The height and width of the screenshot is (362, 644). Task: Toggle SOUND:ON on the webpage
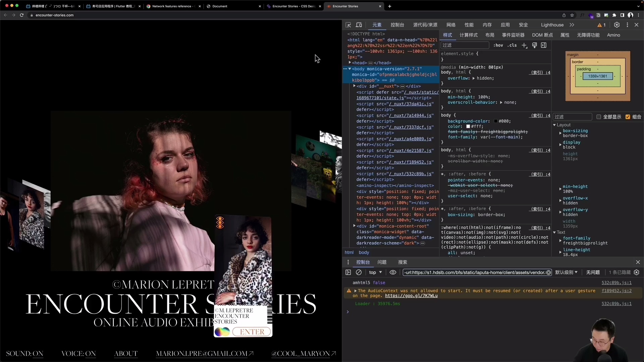[x=25, y=354]
